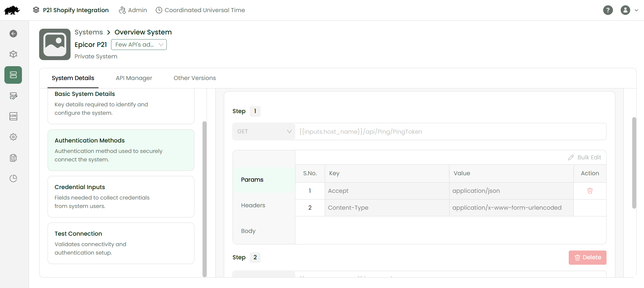This screenshot has width=644, height=288.
Task: Select the Params section in Step 1
Action: (x=264, y=180)
